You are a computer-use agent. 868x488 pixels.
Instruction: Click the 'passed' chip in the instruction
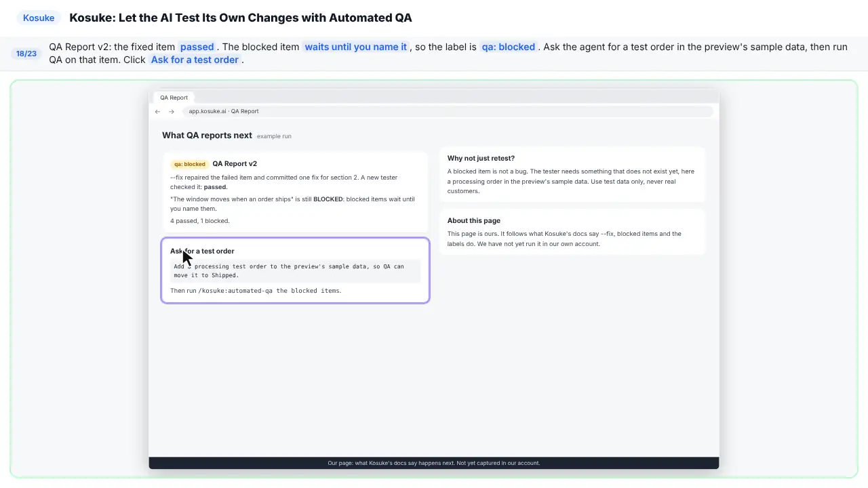tap(197, 47)
